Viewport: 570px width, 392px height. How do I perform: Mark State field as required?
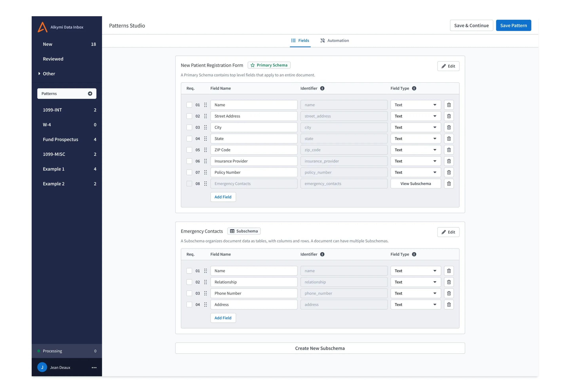(x=189, y=139)
